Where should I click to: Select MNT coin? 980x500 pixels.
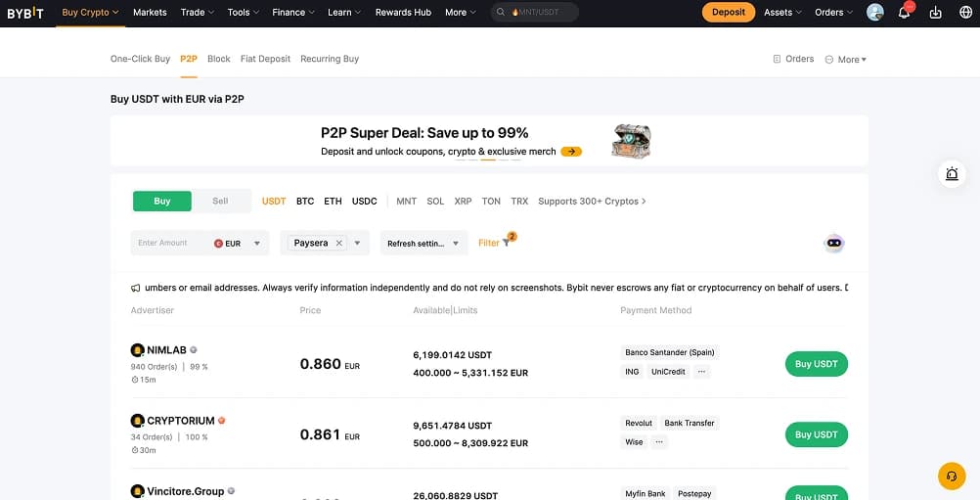(406, 202)
